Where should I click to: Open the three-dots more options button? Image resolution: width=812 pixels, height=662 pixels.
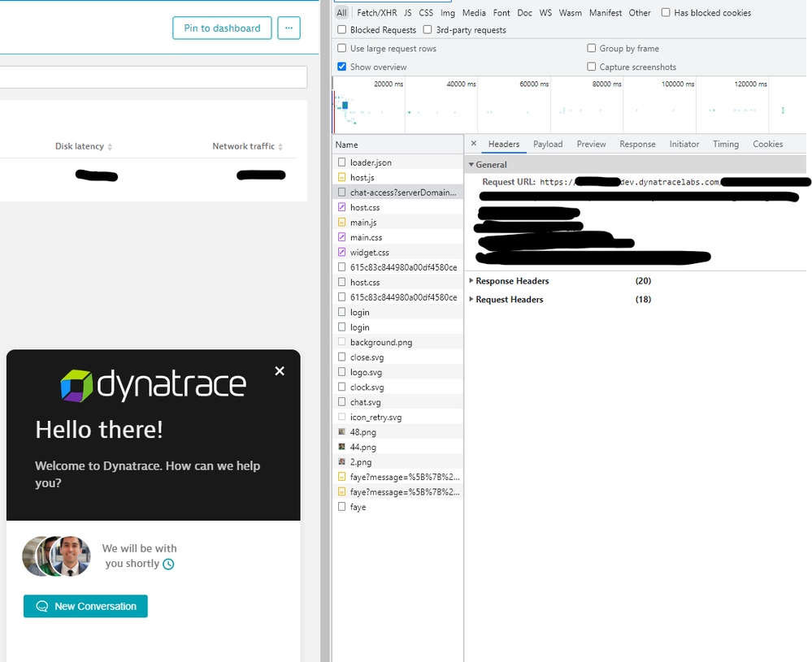point(289,28)
